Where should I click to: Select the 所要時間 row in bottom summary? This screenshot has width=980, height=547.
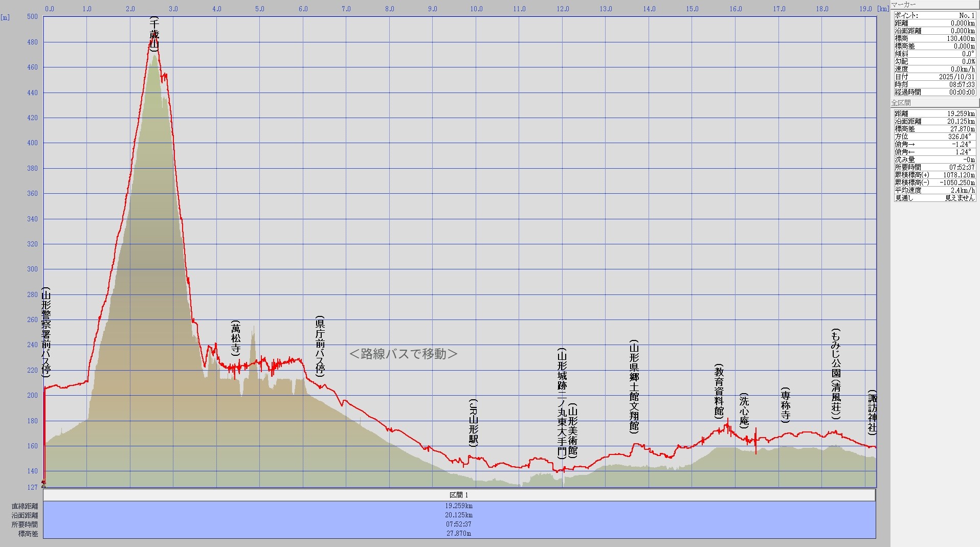459,524
